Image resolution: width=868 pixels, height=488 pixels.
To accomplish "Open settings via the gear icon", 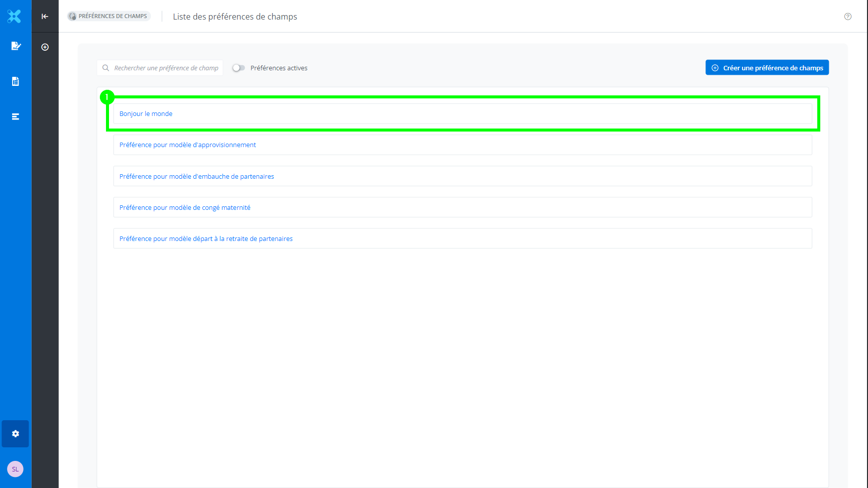I will coord(16,434).
